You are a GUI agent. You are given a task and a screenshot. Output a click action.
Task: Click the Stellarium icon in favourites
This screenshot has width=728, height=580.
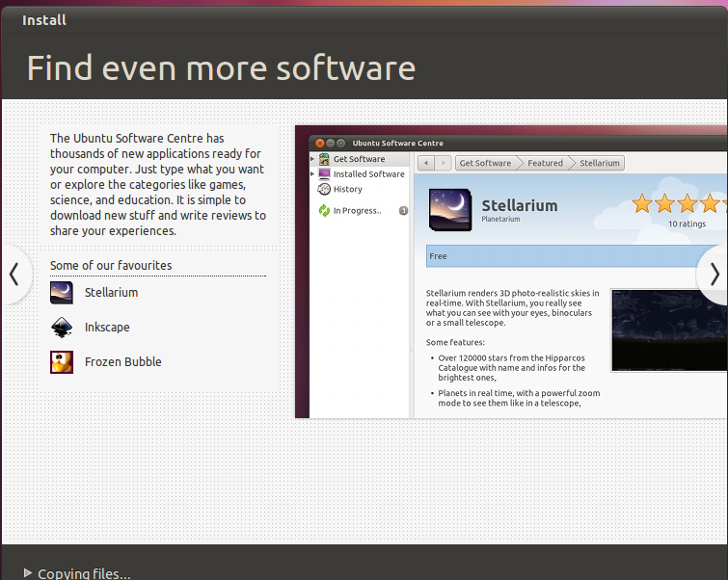pyautogui.click(x=62, y=293)
